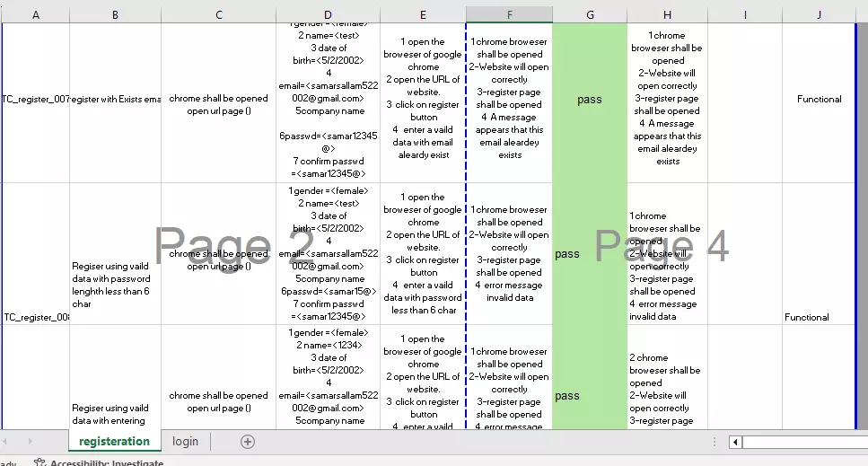
Task: Select column F 'error message invalid data' cell
Action: coord(509,253)
